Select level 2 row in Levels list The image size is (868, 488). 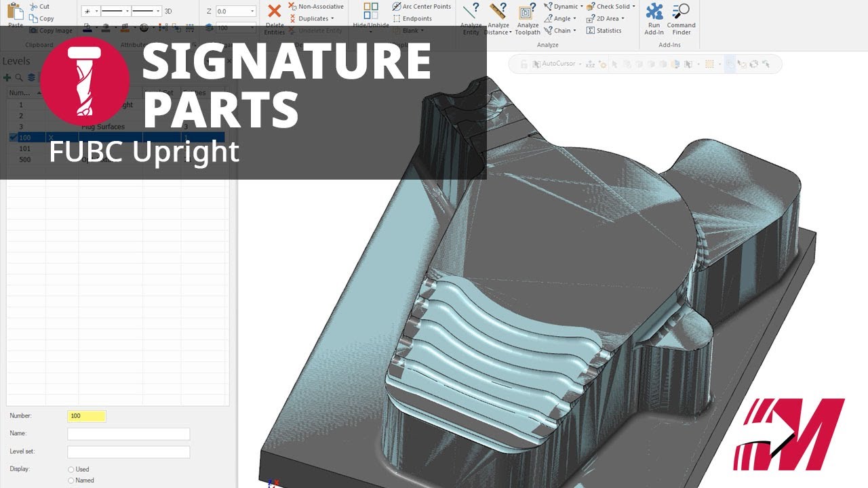click(x=115, y=116)
